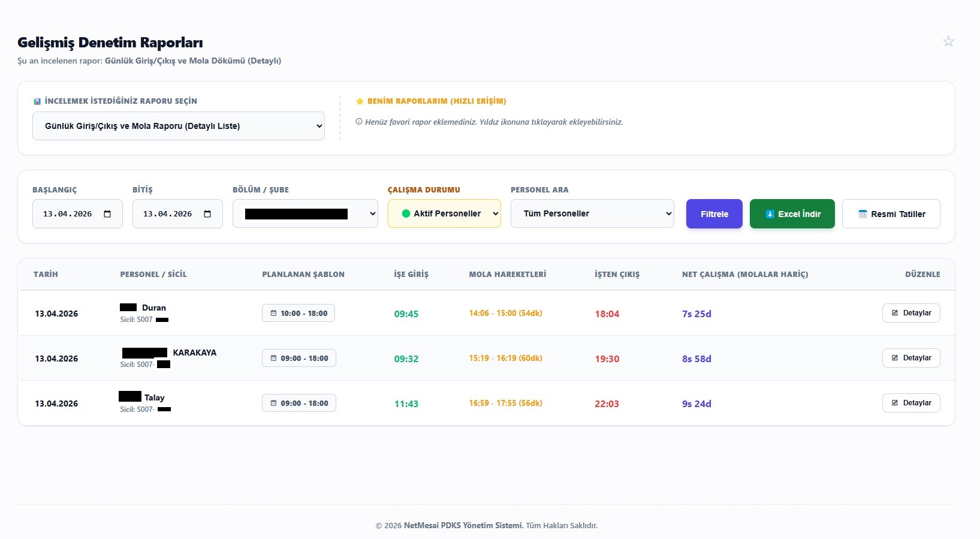Click the calendar icon on Resmi Tatiller
The height and width of the screenshot is (539, 980).
click(863, 214)
